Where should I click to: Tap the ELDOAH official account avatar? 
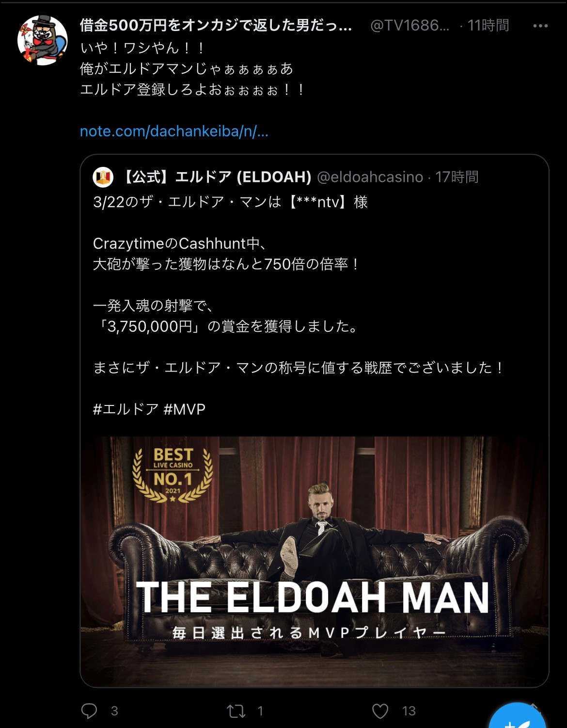(x=103, y=177)
